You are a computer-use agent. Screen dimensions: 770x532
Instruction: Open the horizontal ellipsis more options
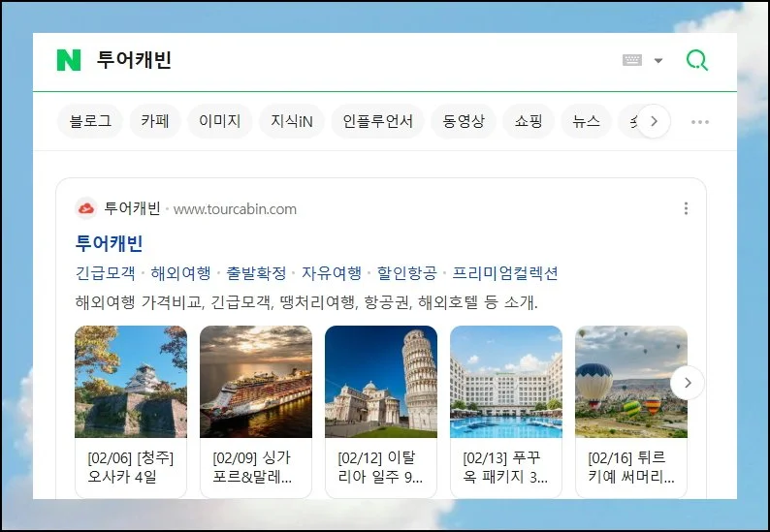pyautogui.click(x=699, y=122)
